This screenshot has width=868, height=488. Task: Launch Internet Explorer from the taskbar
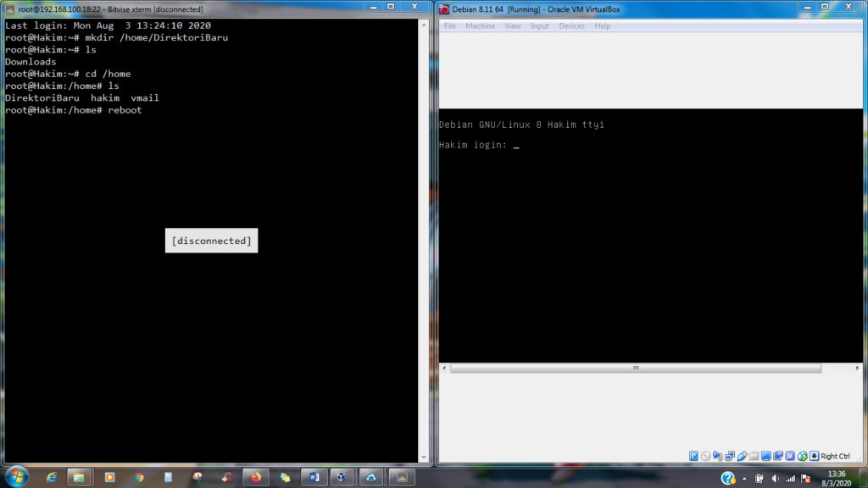click(x=51, y=477)
